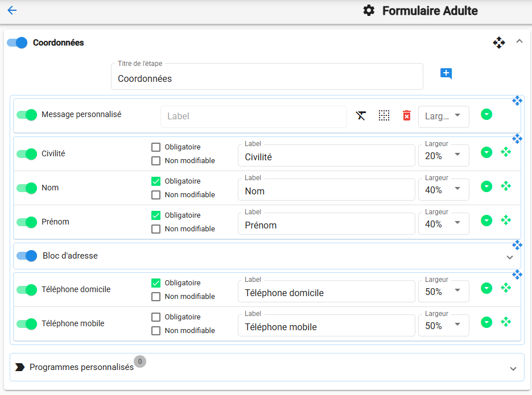The width and height of the screenshot is (532, 395).
Task: Disable the Bloc d'adresse toggle
Action: [27, 256]
